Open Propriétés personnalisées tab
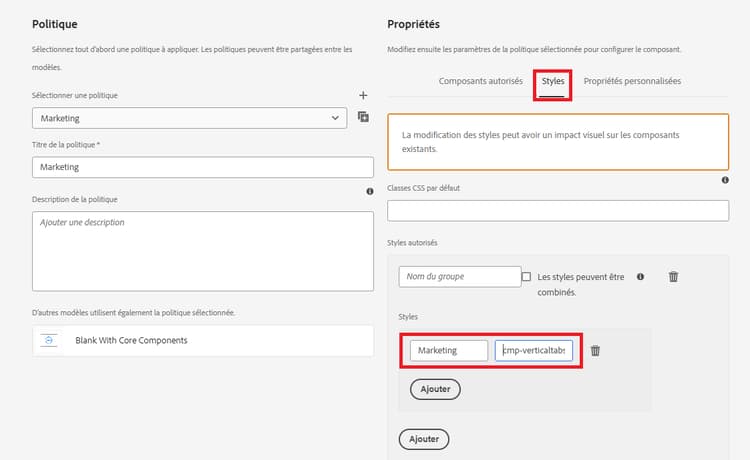This screenshot has width=750, height=460. pyautogui.click(x=632, y=81)
